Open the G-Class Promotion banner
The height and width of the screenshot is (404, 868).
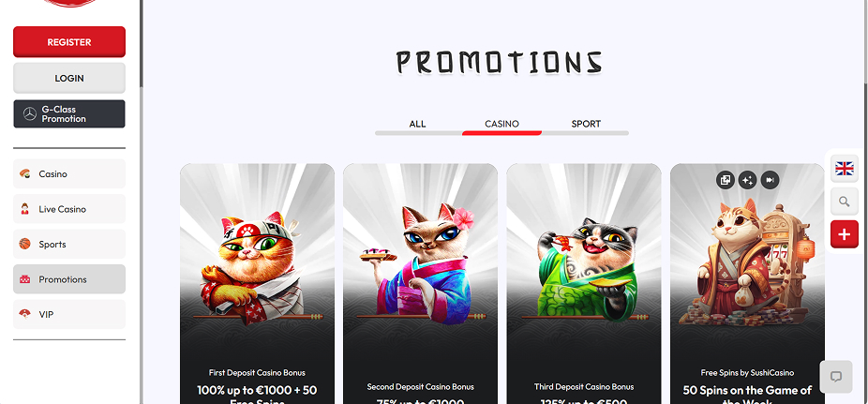[x=69, y=114]
